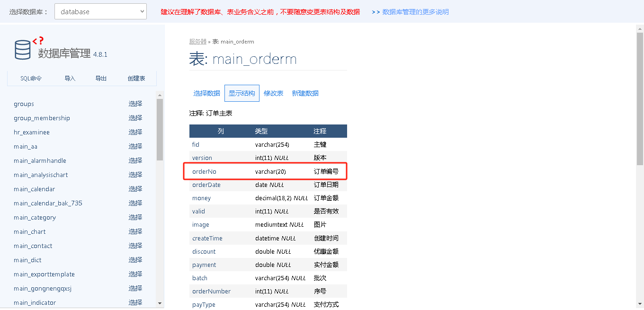Click 导出 in the sidebar

pos(101,79)
